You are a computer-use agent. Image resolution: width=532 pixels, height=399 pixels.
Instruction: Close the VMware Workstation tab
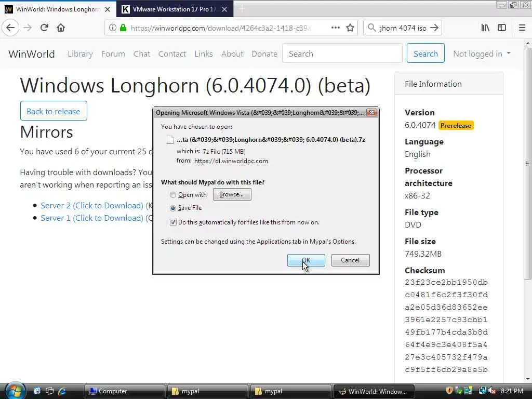(224, 9)
